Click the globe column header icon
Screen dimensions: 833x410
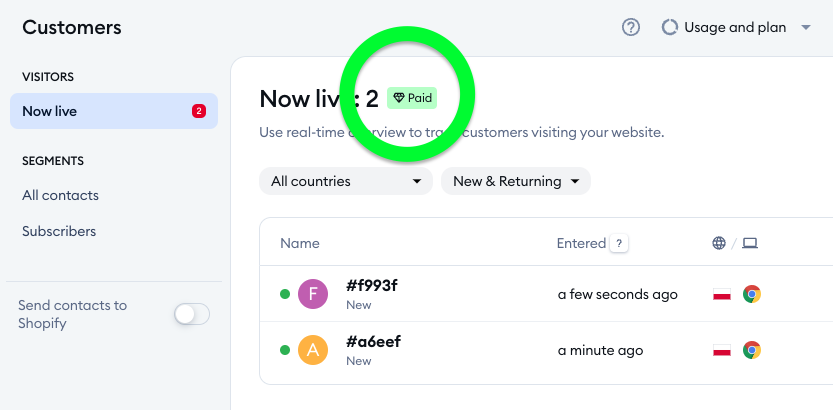[x=718, y=243]
